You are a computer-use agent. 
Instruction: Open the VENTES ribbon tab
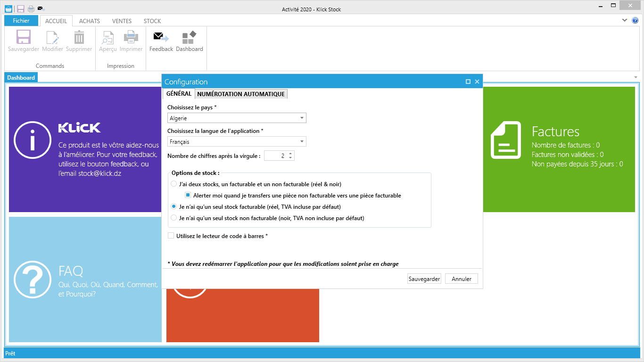(122, 21)
